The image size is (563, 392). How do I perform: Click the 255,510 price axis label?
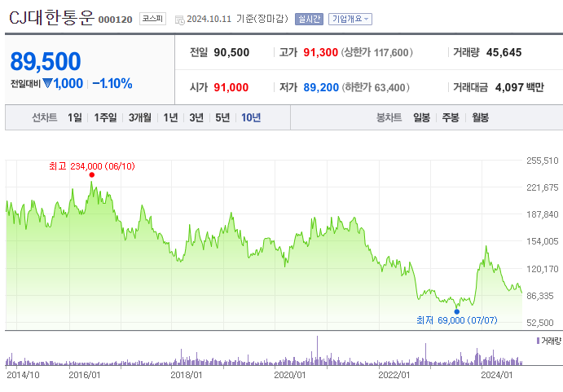pyautogui.click(x=543, y=161)
